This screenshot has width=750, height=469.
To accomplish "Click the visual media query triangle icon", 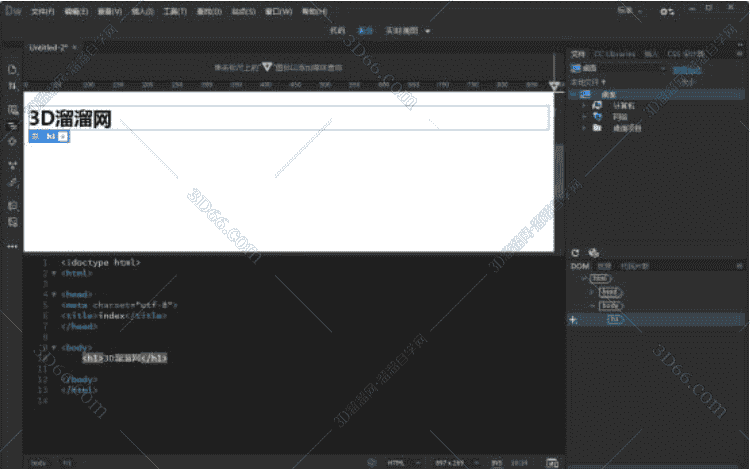I will [x=267, y=67].
